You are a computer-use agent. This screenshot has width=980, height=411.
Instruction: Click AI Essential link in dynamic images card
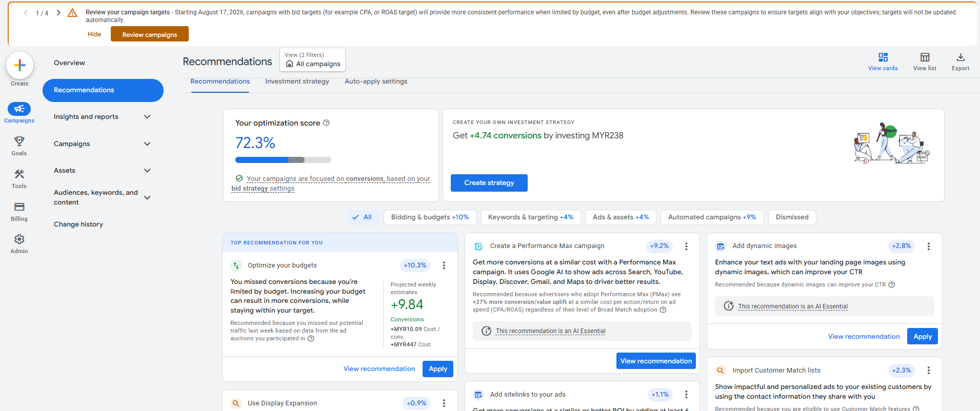793,306
